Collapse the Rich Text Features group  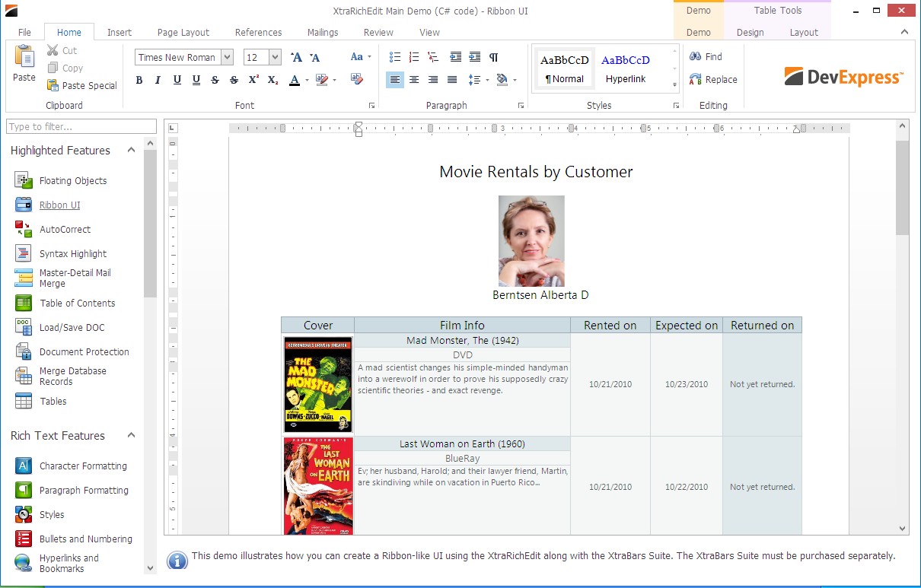coord(131,436)
